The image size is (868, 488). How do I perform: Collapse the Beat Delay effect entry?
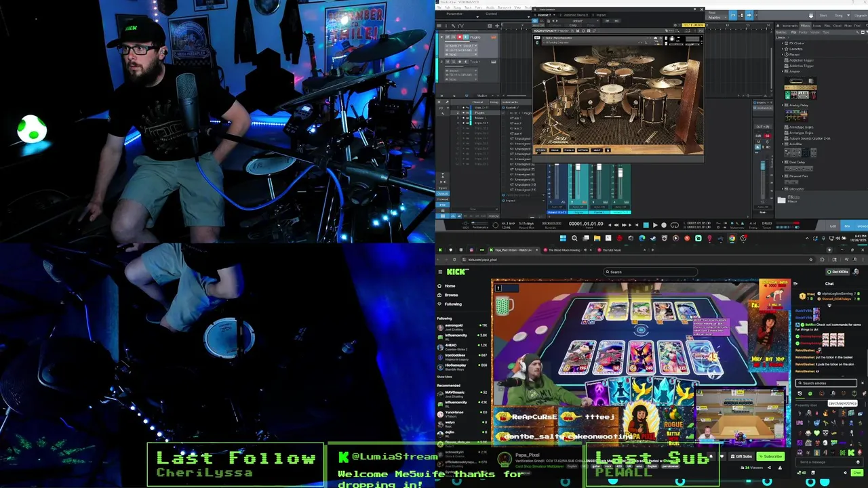[x=783, y=162]
